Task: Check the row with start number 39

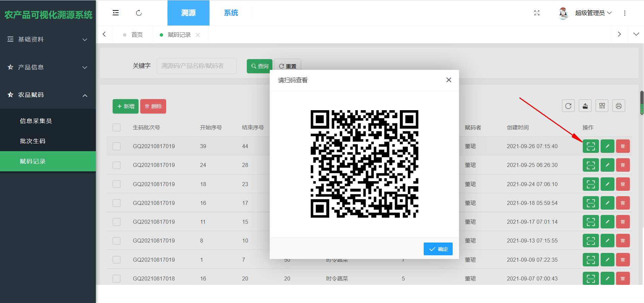Action: click(x=116, y=146)
